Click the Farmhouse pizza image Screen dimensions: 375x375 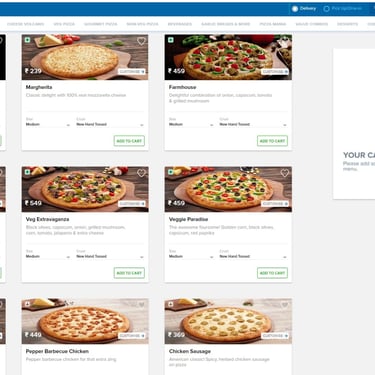[228, 57]
